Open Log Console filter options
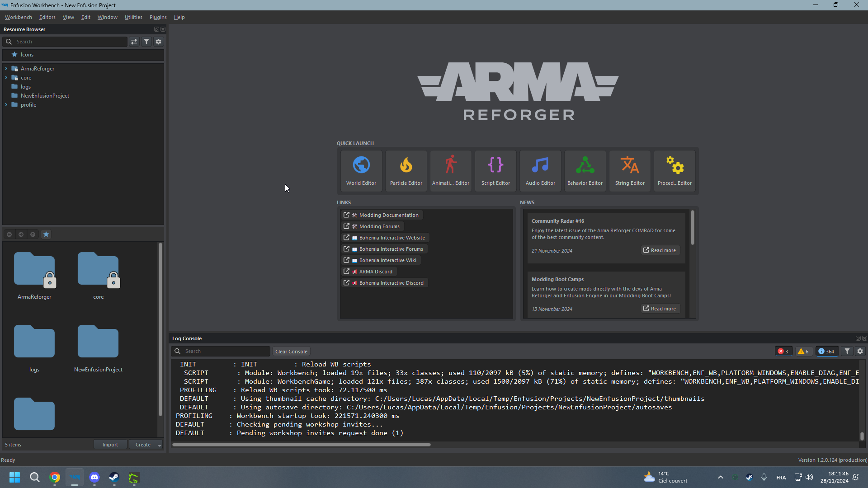 (848, 351)
